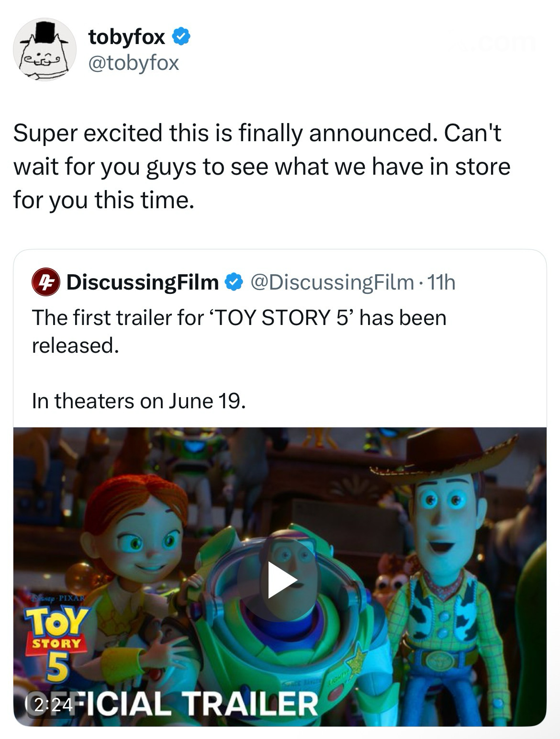Click the @tobyfox handle
The height and width of the screenshot is (739, 560).
coord(134,62)
